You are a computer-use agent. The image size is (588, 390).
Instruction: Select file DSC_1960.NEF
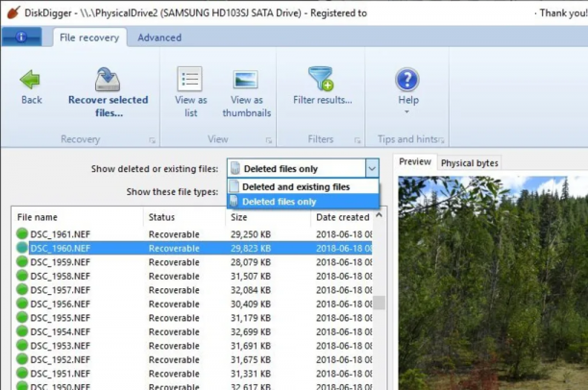tap(61, 248)
